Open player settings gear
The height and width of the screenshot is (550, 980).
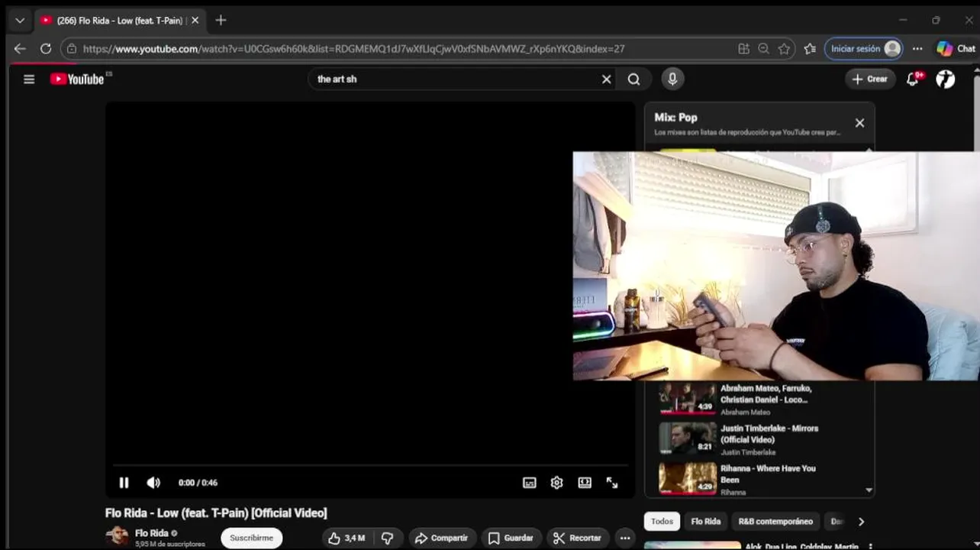(556, 482)
